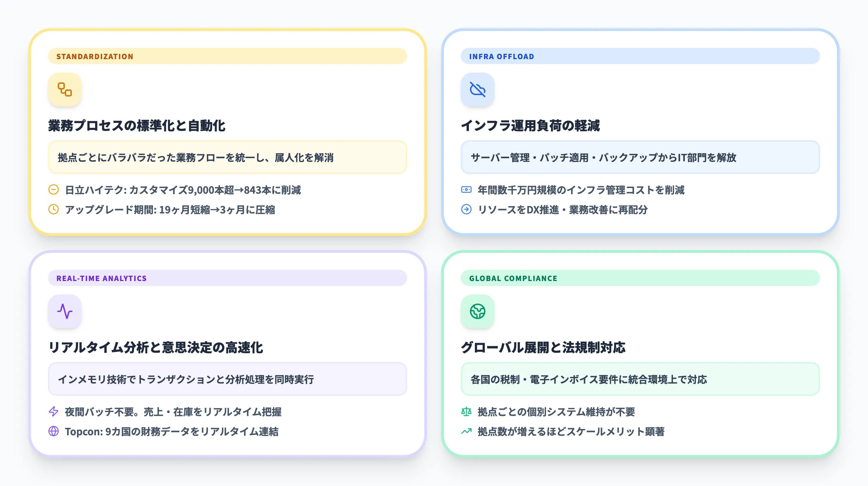Click the workflow icon in the Standardization card
This screenshot has height=486, width=868.
click(x=65, y=89)
